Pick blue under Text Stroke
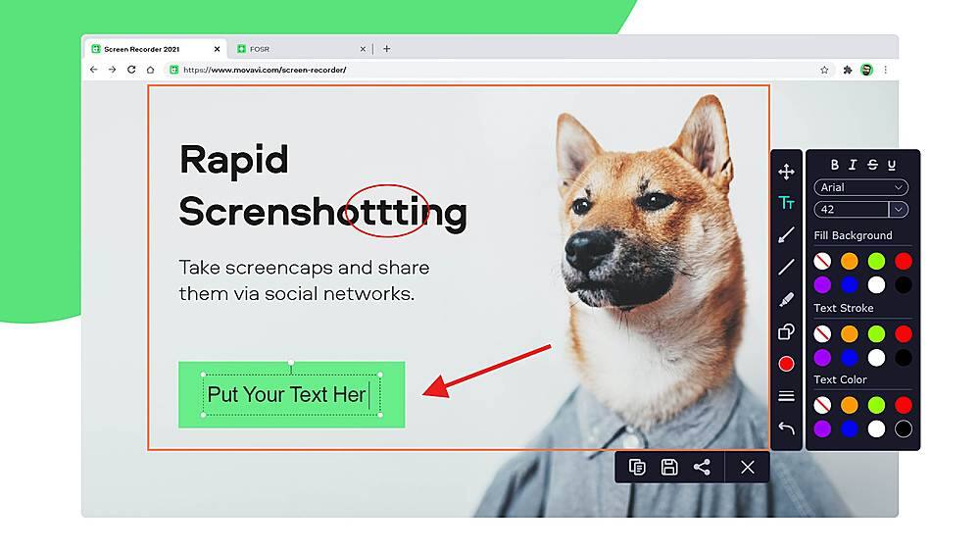Image resolution: width=980 pixels, height=552 pixels. 850,358
